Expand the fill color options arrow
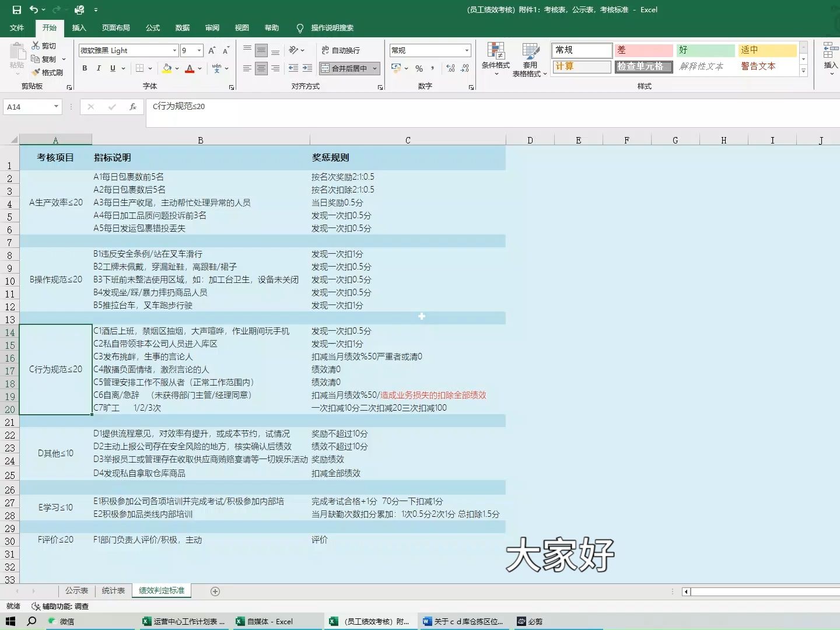Screen dimensions: 840x630 tap(177, 68)
